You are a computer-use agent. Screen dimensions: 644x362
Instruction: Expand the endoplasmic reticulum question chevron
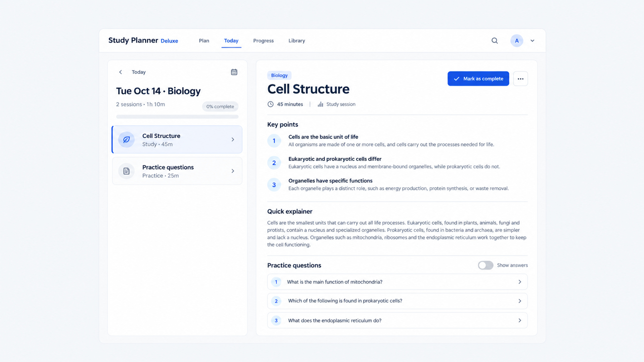click(520, 320)
